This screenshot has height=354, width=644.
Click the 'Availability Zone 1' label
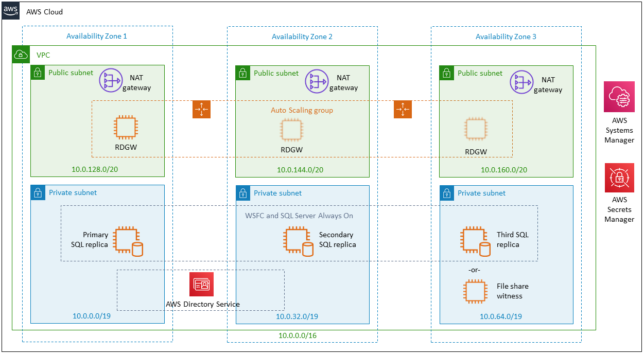(97, 36)
